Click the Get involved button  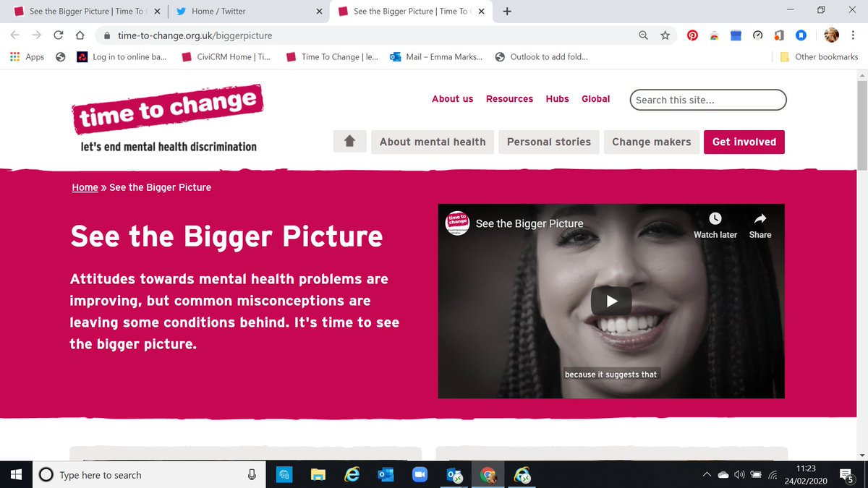coord(744,142)
